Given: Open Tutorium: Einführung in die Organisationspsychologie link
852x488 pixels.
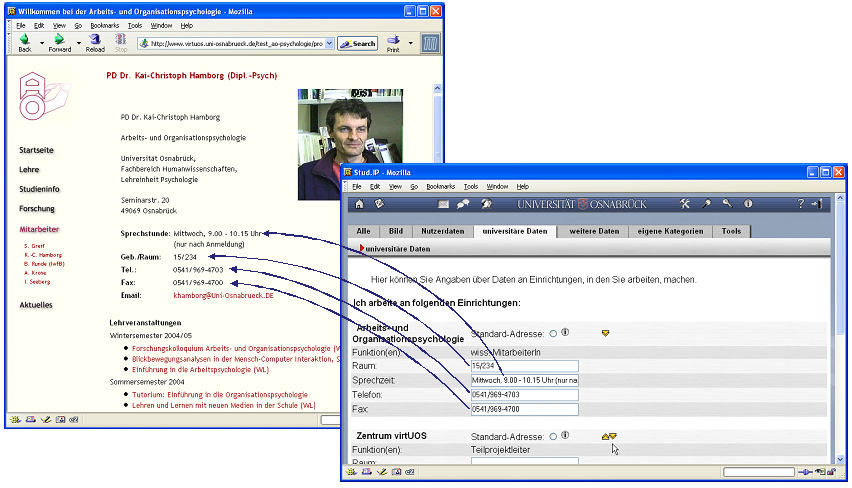Looking at the screenshot, I should point(220,395).
